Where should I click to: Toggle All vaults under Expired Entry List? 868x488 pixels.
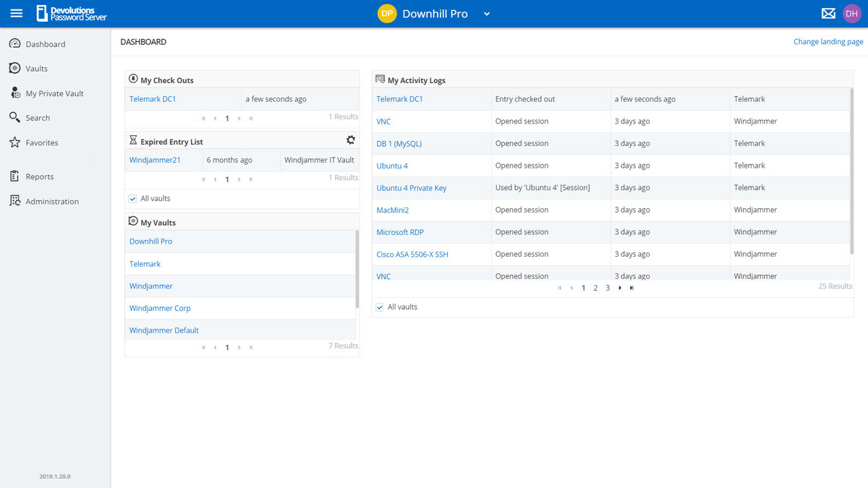click(132, 199)
